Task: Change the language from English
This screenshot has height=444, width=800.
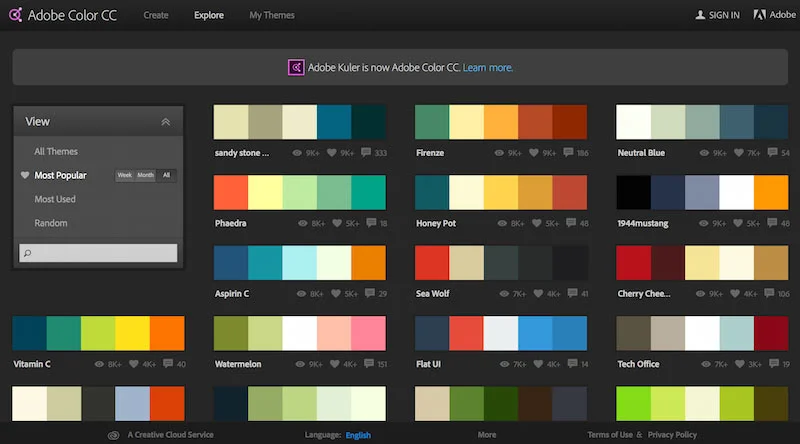Action: point(358,435)
